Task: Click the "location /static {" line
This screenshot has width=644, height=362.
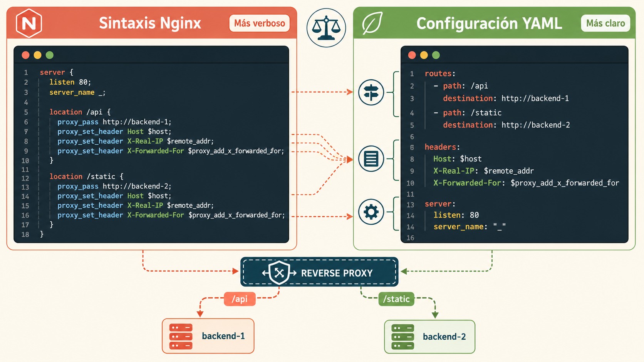Action: 86,177
